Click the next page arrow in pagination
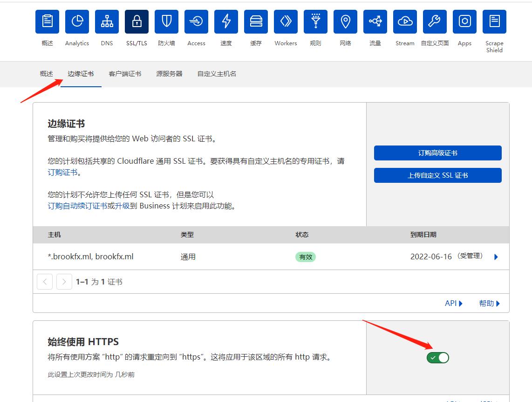This screenshot has width=532, height=402. click(64, 281)
